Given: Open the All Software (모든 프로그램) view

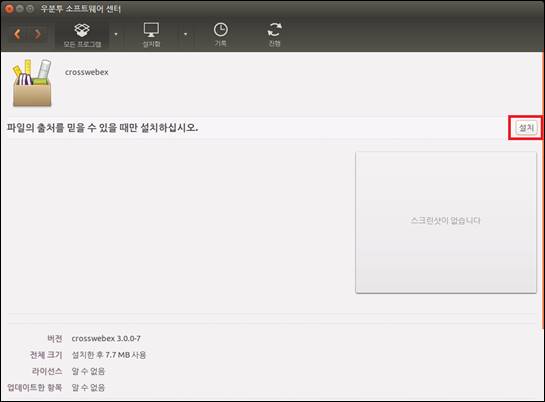Looking at the screenshot, I should click(82, 35).
